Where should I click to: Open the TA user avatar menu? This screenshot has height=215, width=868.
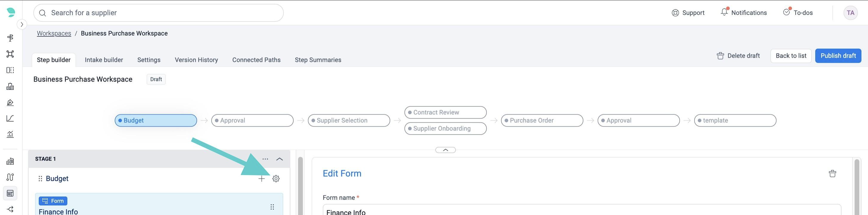tap(850, 13)
